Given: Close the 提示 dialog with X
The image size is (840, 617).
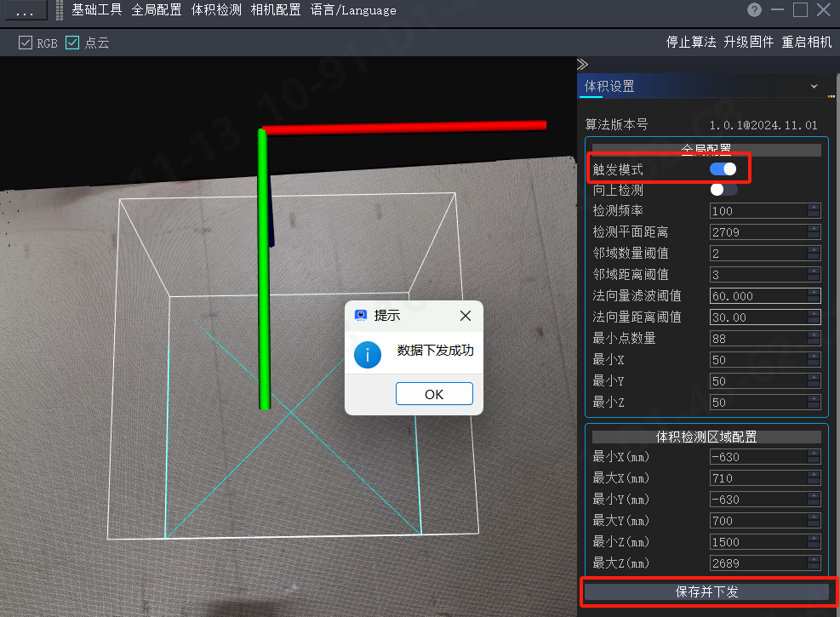Looking at the screenshot, I should [x=466, y=316].
